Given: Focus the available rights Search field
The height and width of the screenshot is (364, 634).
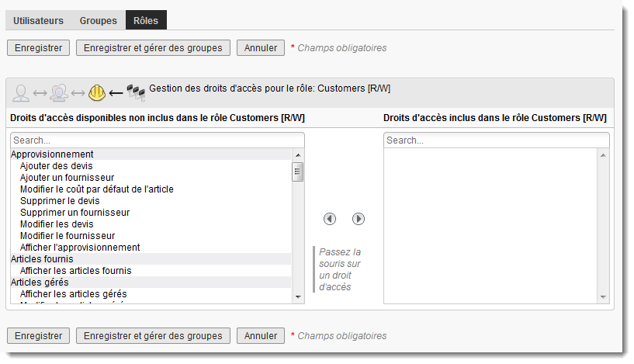Looking at the screenshot, I should coord(158,140).
